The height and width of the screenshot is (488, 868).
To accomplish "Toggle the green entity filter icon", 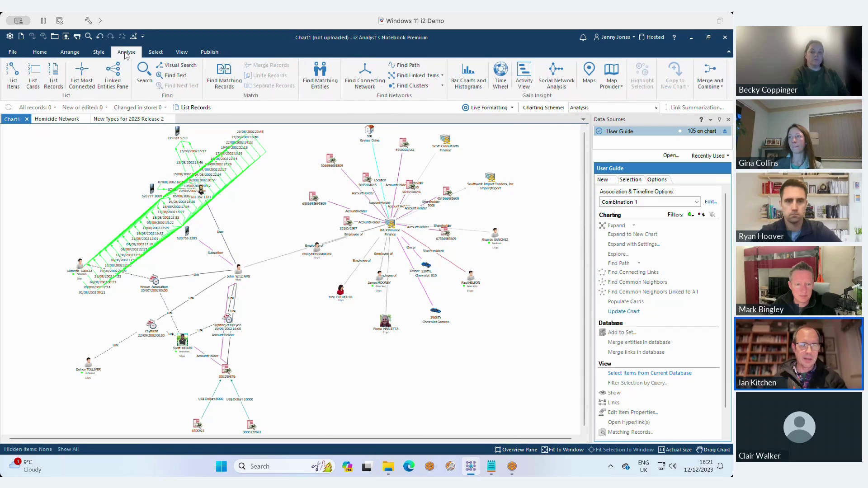I will [x=690, y=215].
